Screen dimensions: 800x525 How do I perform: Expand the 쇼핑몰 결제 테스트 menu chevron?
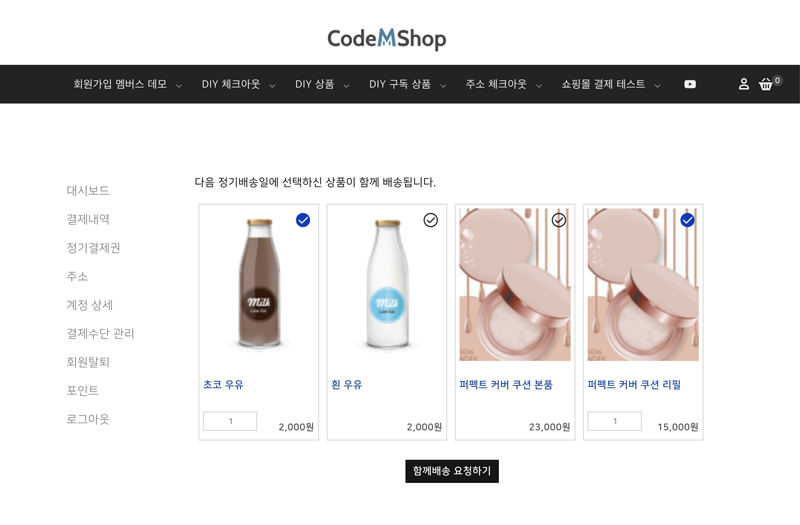pyautogui.click(x=657, y=86)
